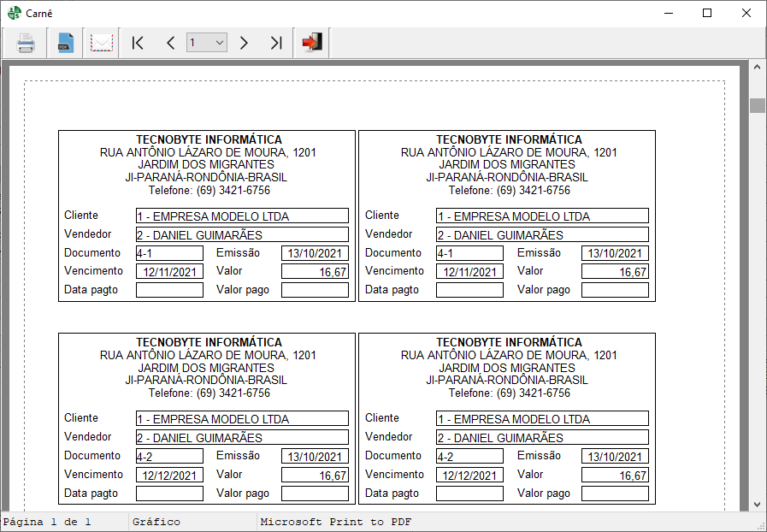Screen dimensions: 767x532
Task: Click the printer icon to print
Action: point(26,43)
